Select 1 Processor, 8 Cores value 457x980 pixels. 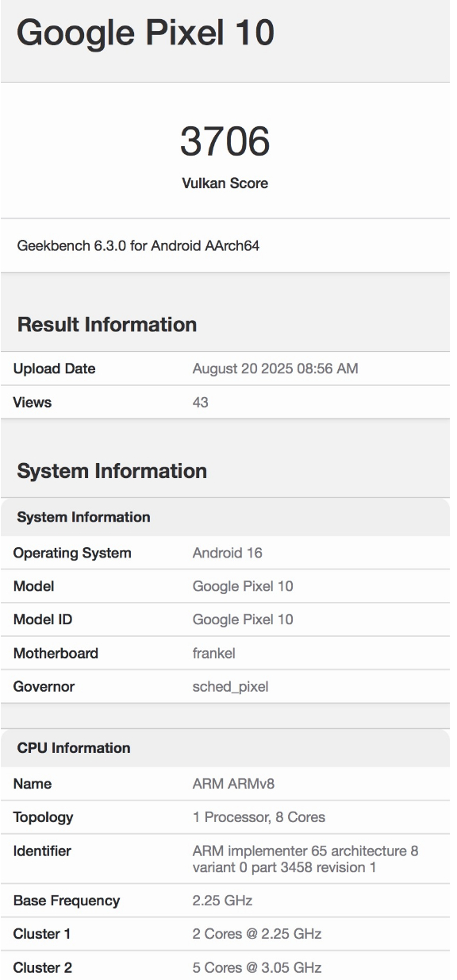click(x=259, y=817)
